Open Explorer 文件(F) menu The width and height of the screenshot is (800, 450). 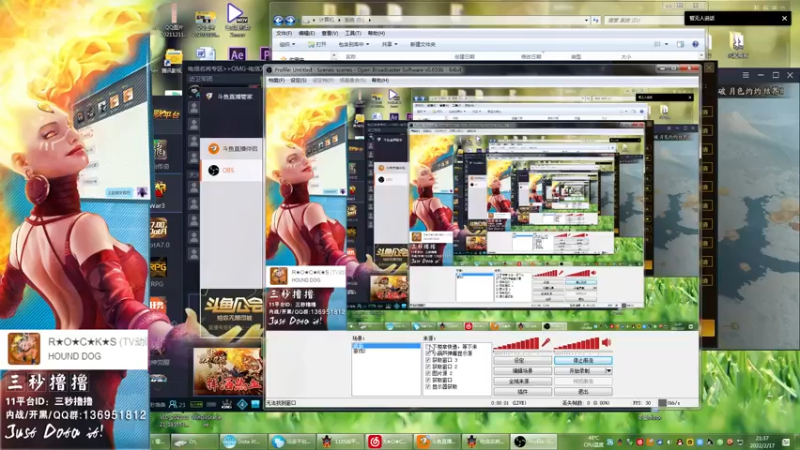click(x=284, y=33)
